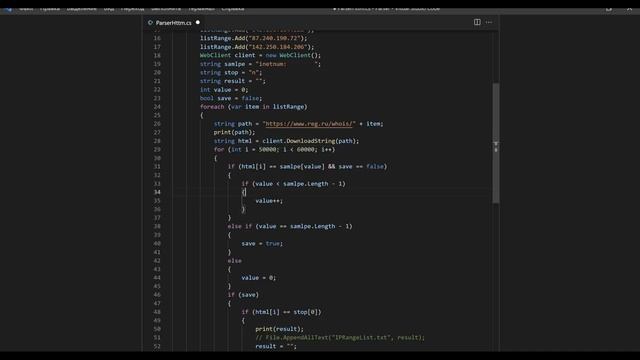The width and height of the screenshot is (640, 360).
Task: Click line number 34 in the gutter
Action: point(157,192)
